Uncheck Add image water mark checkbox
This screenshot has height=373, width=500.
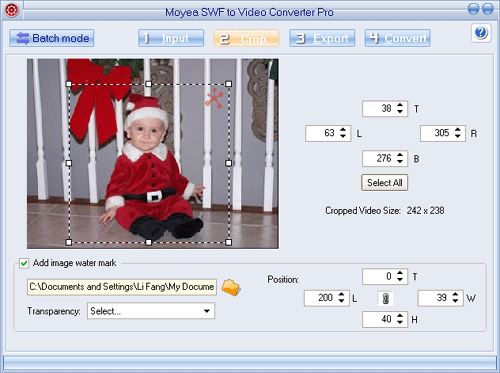coord(24,263)
